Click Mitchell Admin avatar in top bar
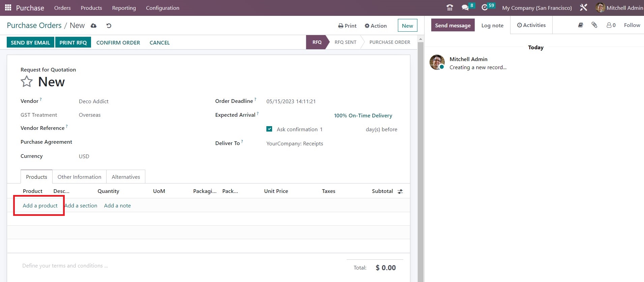 point(600,7)
